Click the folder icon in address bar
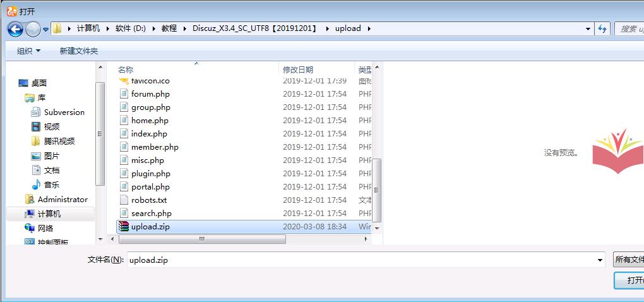 57,28
